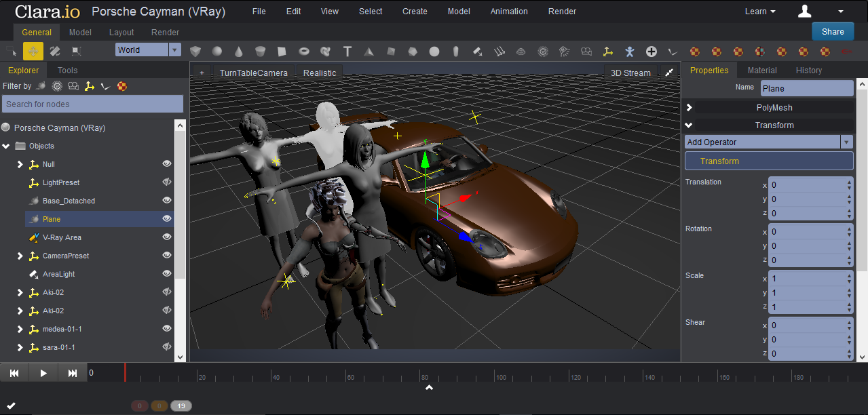The image size is (868, 415).
Task: Toggle visibility of the Plane node
Action: click(x=166, y=219)
